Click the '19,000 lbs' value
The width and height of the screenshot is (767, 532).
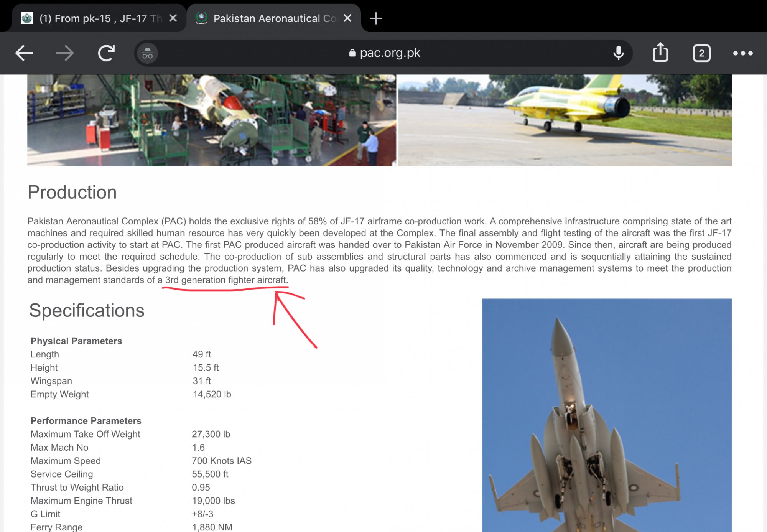[213, 501]
